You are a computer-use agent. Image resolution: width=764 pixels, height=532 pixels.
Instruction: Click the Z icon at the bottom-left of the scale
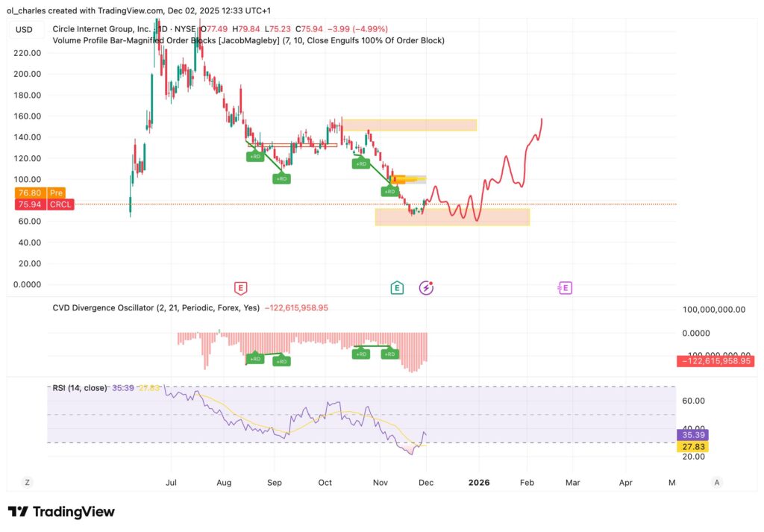27,483
